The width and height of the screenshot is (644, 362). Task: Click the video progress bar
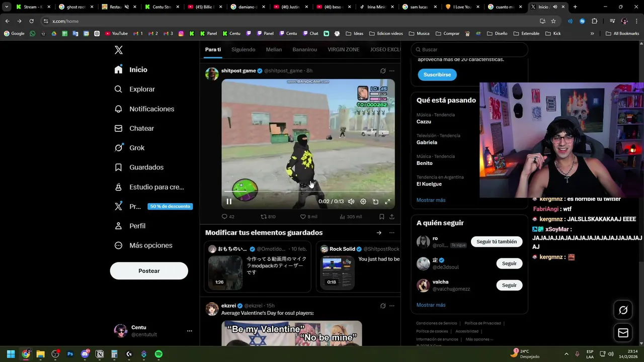pyautogui.click(x=308, y=192)
